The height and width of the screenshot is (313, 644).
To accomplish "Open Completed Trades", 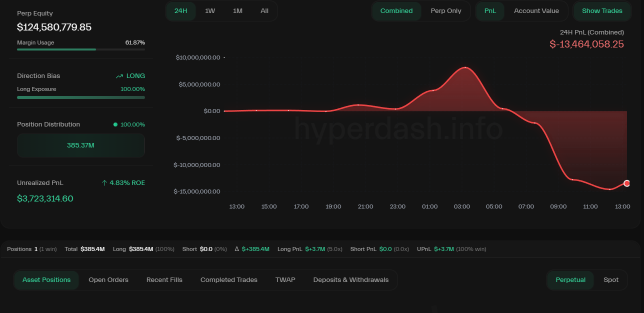I will pyautogui.click(x=228, y=280).
